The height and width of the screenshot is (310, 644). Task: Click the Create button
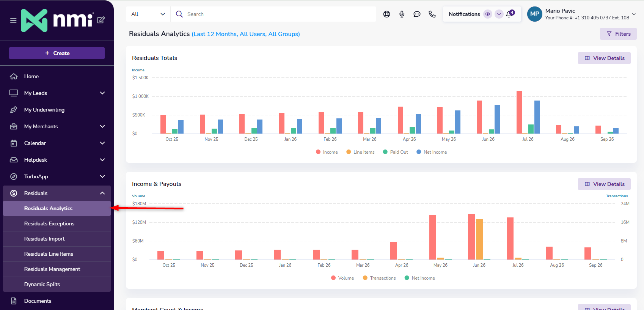(x=57, y=53)
